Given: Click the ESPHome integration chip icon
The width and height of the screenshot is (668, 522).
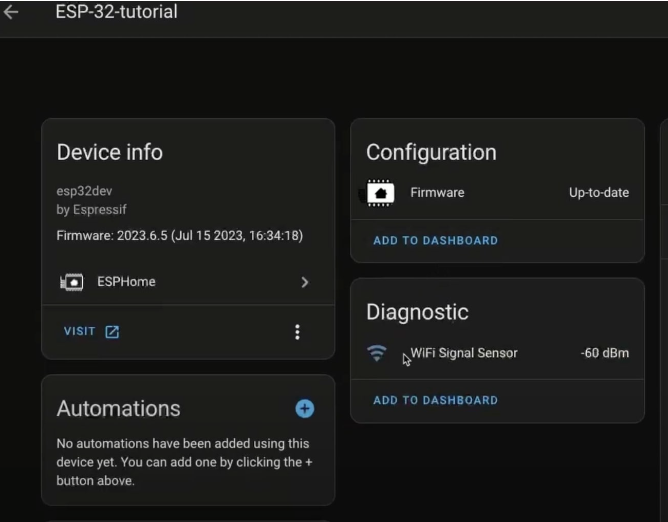Looking at the screenshot, I should (72, 282).
